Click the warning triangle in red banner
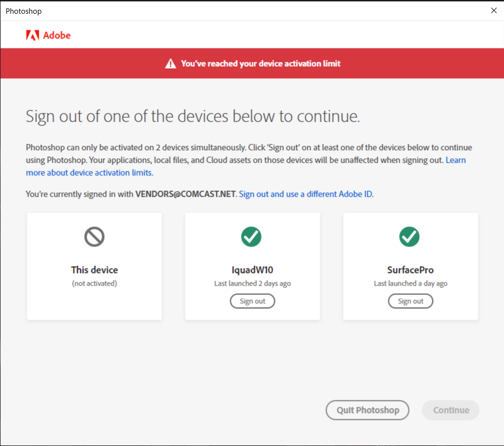The height and width of the screenshot is (446, 504). click(x=171, y=64)
